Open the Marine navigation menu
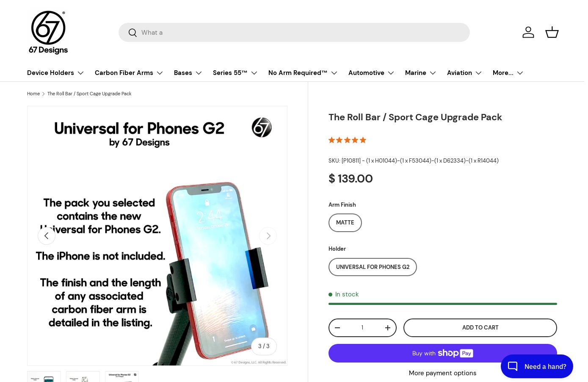 [420, 73]
